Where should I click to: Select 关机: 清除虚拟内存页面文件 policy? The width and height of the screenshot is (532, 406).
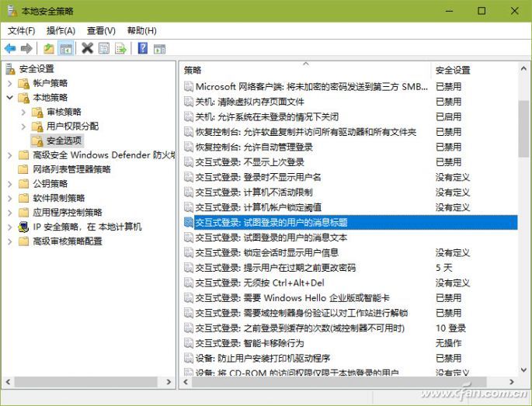(349, 102)
